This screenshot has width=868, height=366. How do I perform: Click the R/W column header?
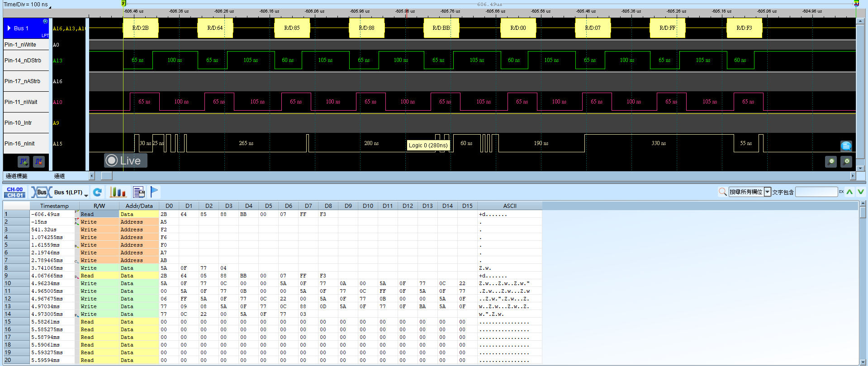[99, 206]
